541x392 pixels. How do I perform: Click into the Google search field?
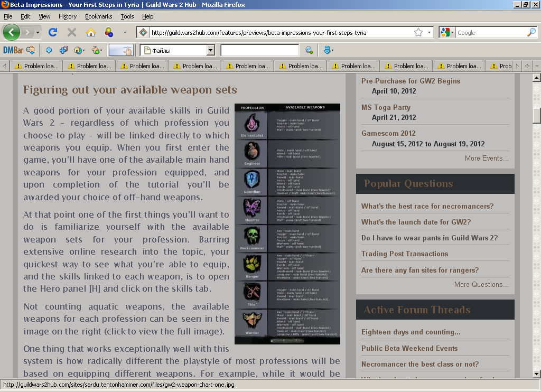pyautogui.click(x=491, y=32)
